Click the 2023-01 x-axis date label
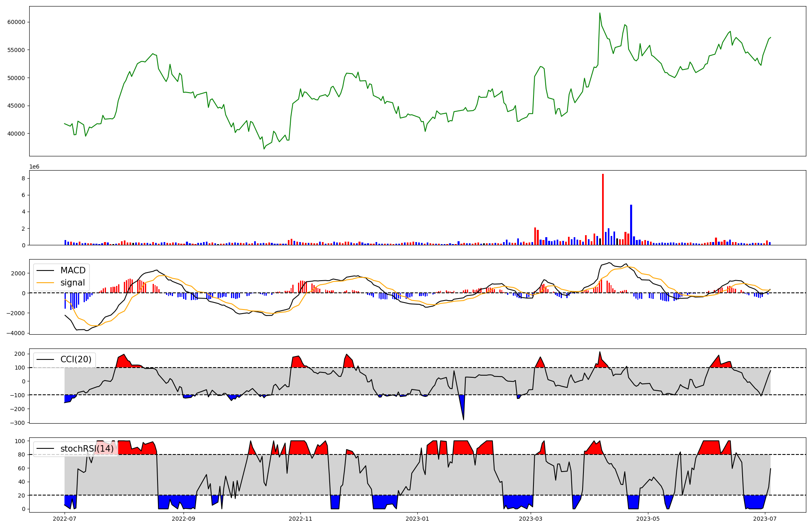 pyautogui.click(x=417, y=519)
